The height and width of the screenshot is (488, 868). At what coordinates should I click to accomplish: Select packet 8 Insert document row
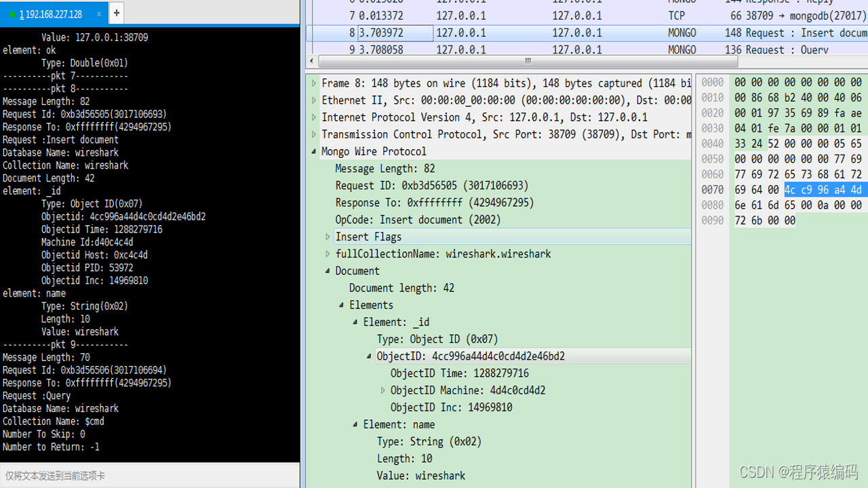click(x=587, y=33)
